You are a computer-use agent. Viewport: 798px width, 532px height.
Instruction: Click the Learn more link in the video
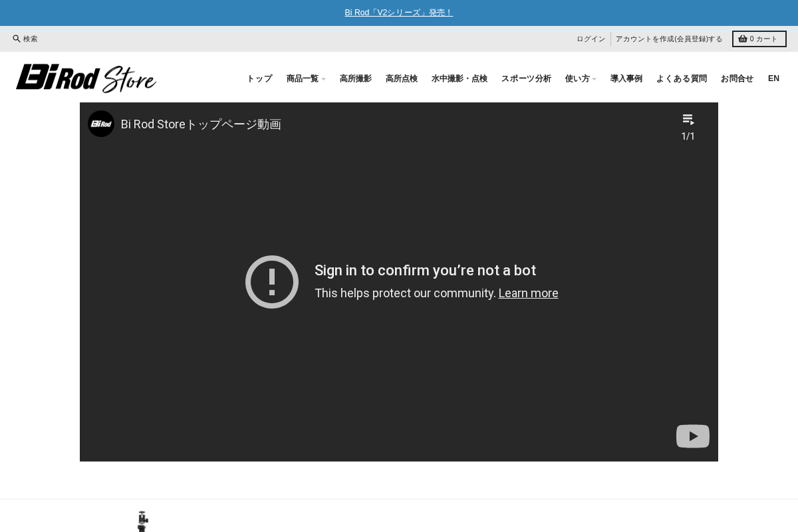(528, 293)
